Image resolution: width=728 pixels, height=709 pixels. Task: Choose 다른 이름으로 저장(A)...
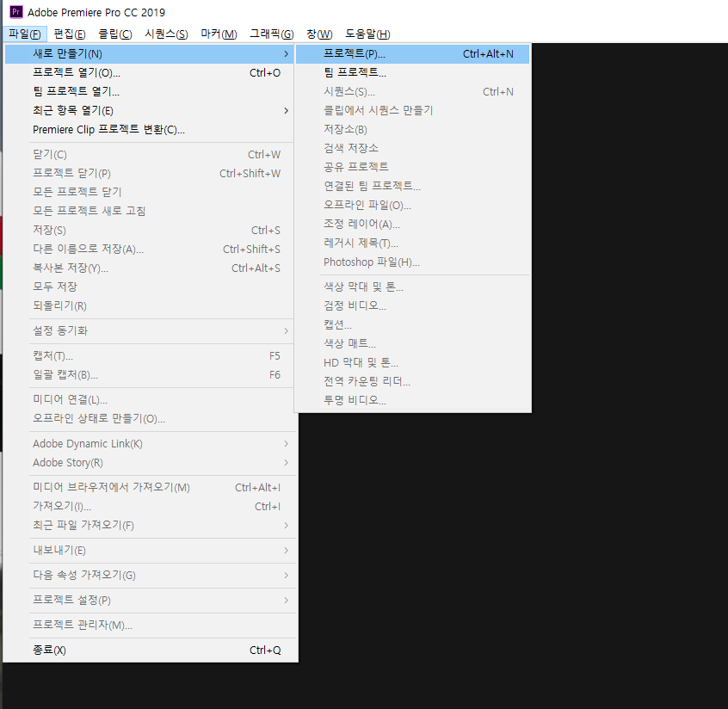[149, 250]
